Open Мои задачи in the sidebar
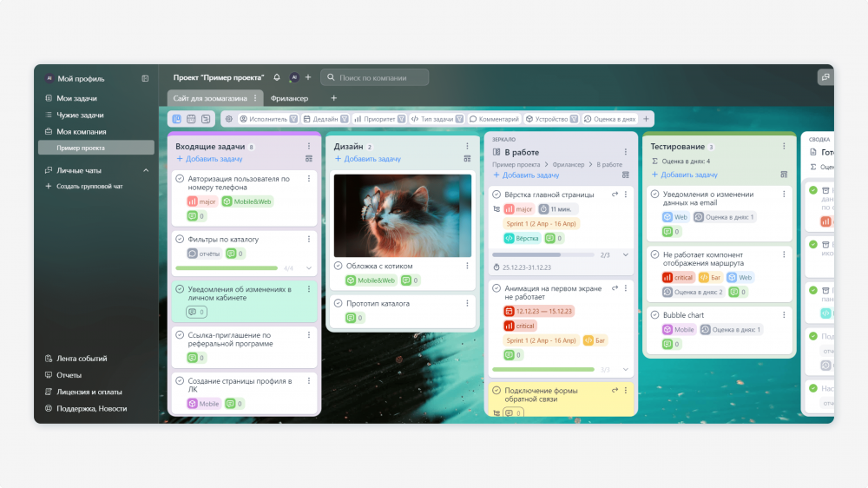 [76, 98]
